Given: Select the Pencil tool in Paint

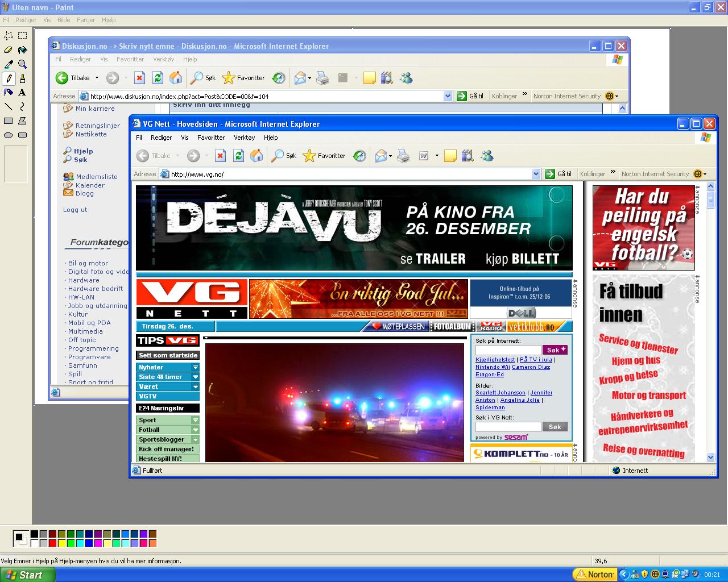Looking at the screenshot, I should [9, 78].
